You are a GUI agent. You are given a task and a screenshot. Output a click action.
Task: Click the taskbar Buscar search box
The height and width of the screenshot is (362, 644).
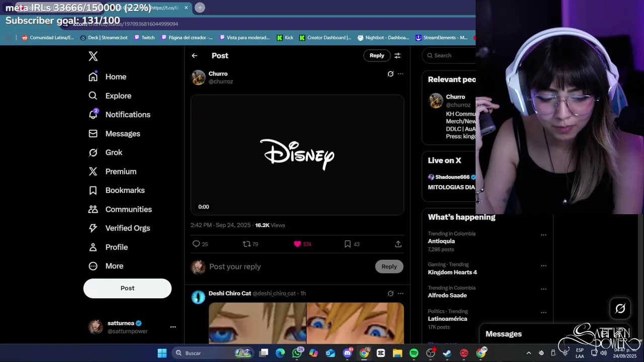point(213,353)
